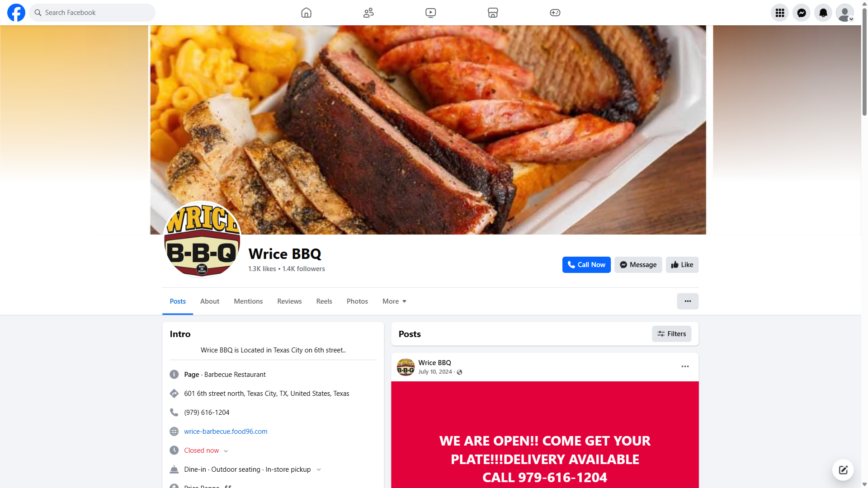This screenshot has width=868, height=488.
Task: Open the Marketplace storefront icon
Action: click(493, 13)
